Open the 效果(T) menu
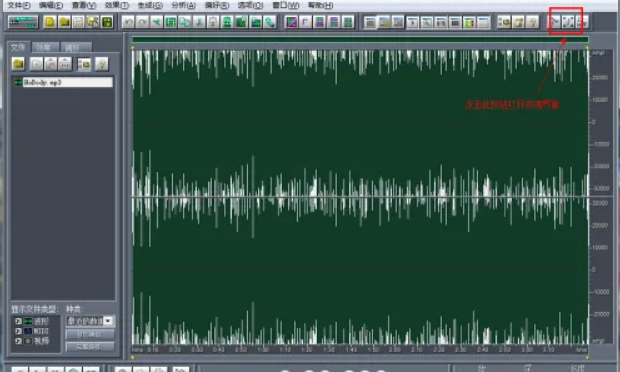The width and height of the screenshot is (620, 372). pos(117,6)
